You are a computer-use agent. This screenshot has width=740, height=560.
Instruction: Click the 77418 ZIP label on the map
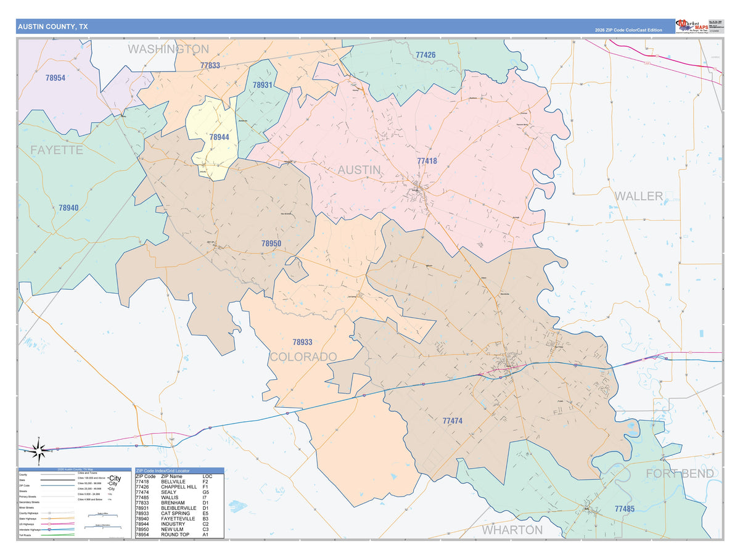[427, 161]
